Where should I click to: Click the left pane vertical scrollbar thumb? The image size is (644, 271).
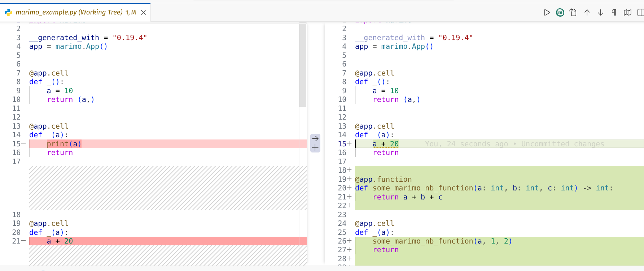tap(302, 65)
